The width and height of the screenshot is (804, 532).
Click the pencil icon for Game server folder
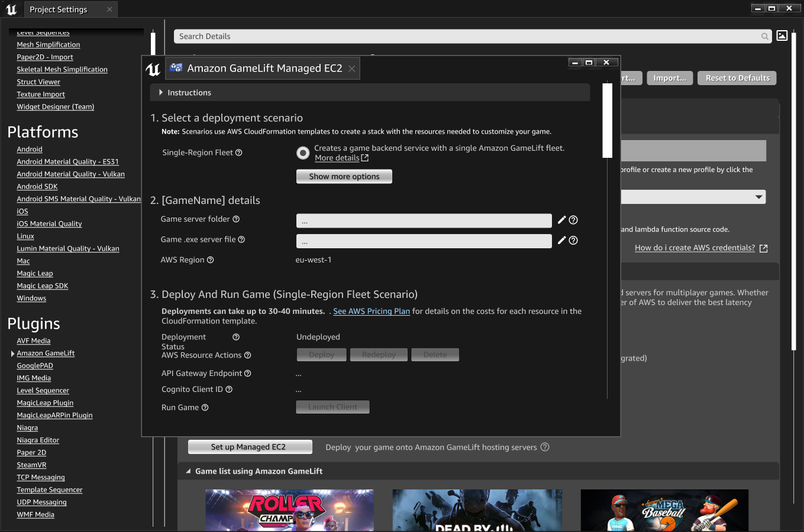coord(561,220)
